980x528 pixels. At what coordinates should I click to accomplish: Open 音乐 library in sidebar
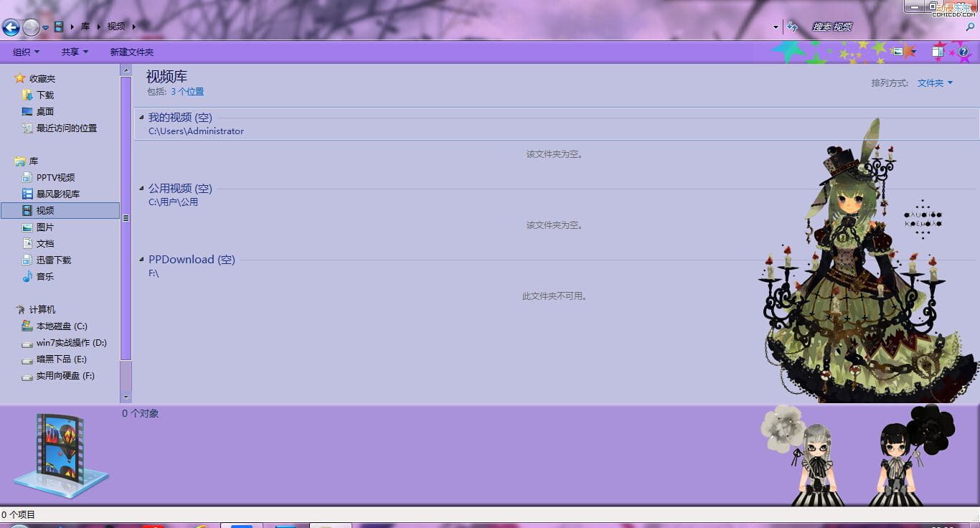[44, 277]
